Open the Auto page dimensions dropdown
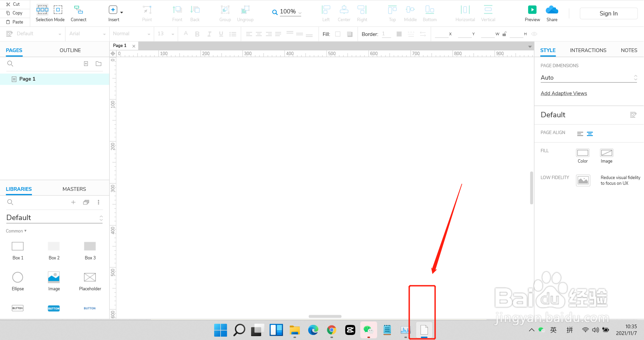The image size is (644, 340). tap(589, 78)
